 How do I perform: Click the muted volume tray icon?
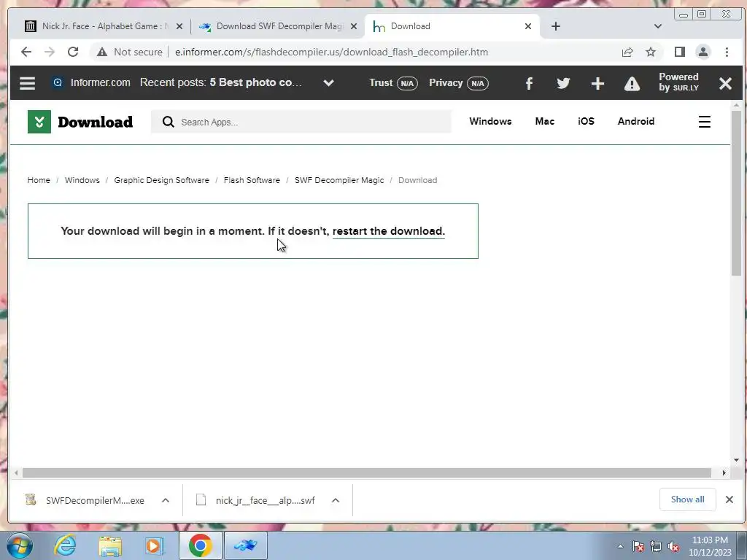pyautogui.click(x=673, y=547)
